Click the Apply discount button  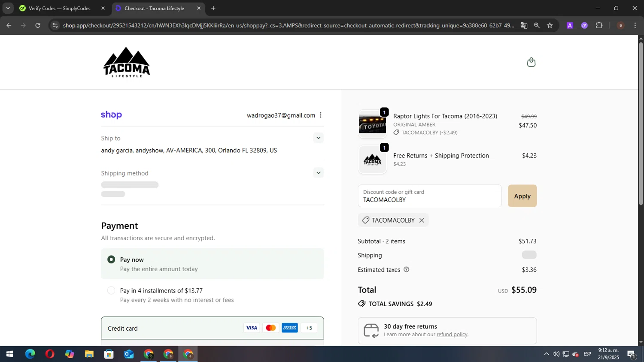(522, 196)
